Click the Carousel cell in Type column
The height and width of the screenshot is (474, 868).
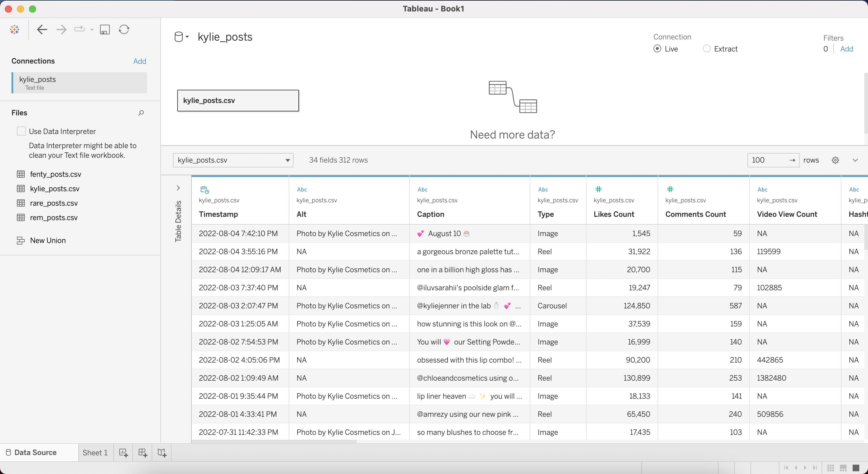click(558, 306)
